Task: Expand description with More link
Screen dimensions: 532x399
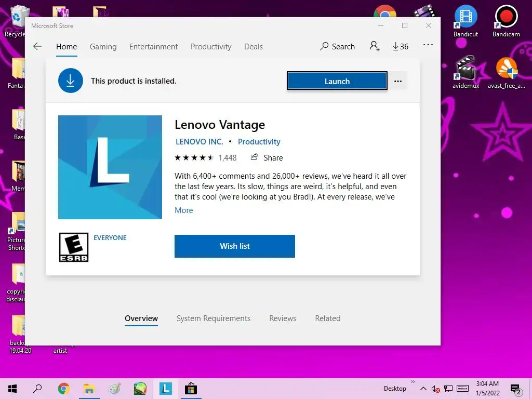Action: pos(183,210)
